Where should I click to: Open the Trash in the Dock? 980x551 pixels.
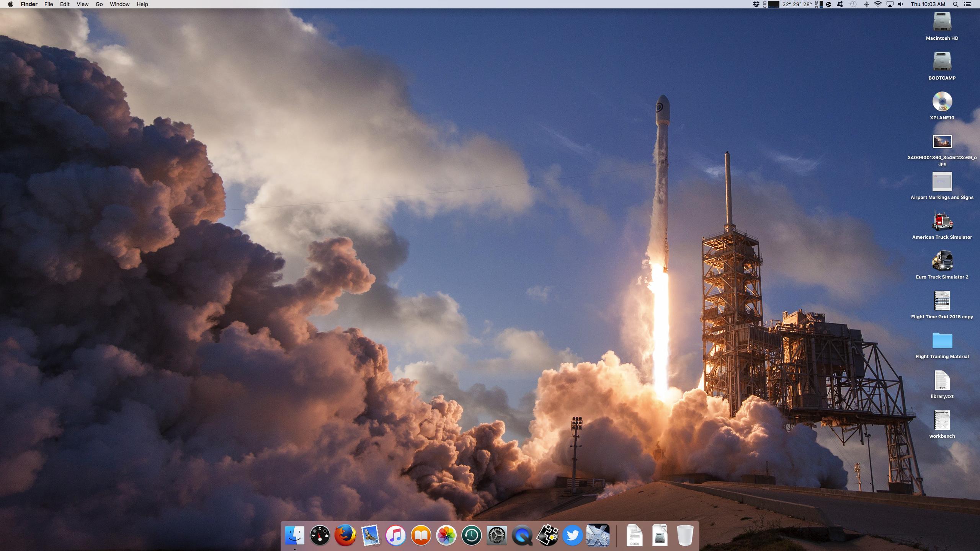685,535
